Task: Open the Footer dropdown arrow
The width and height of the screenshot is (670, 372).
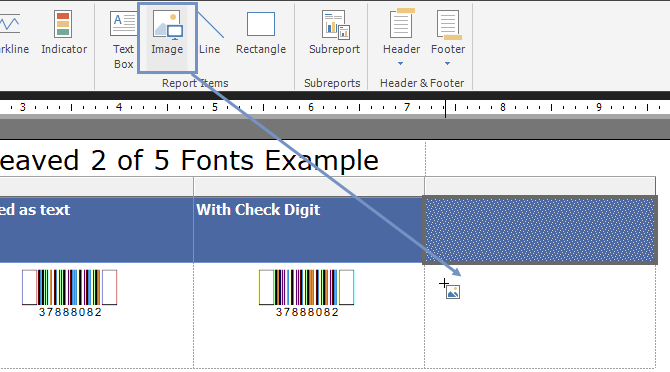Action: [x=447, y=64]
